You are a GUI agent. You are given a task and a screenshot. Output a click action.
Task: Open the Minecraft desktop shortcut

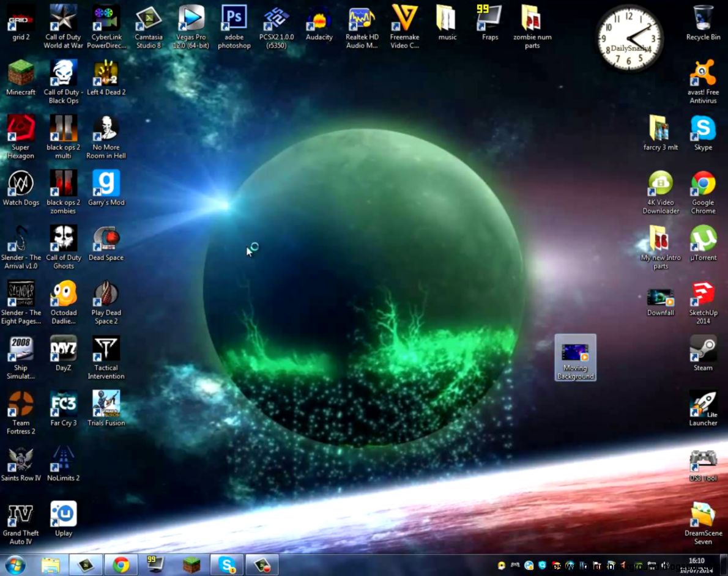tap(20, 78)
